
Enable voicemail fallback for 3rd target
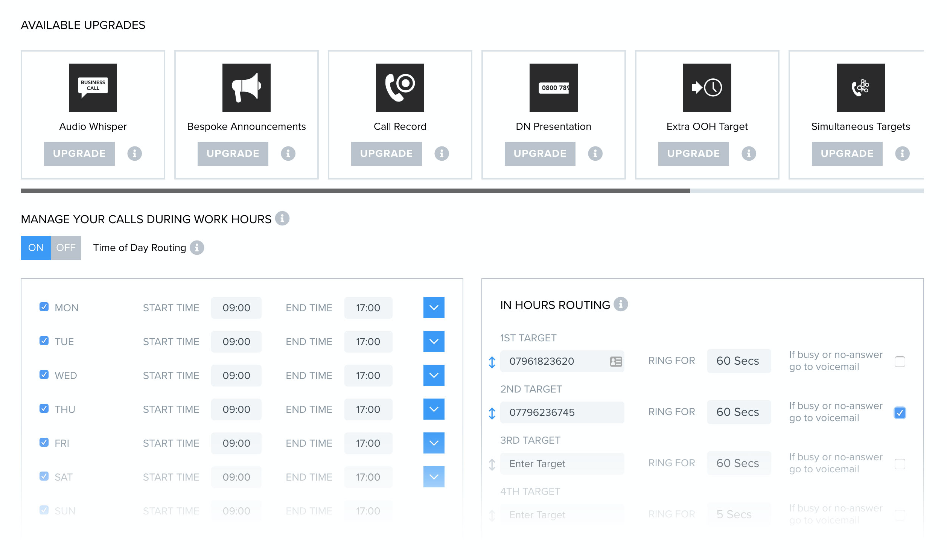(900, 464)
